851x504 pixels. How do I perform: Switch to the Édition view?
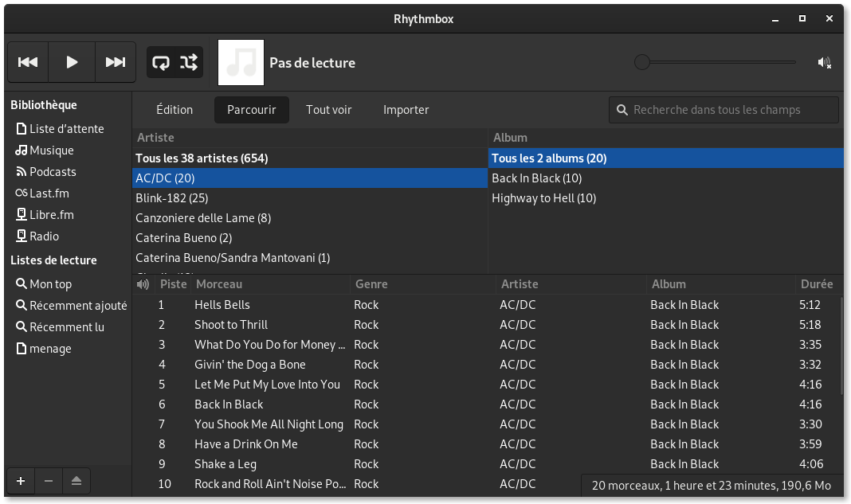tap(175, 109)
